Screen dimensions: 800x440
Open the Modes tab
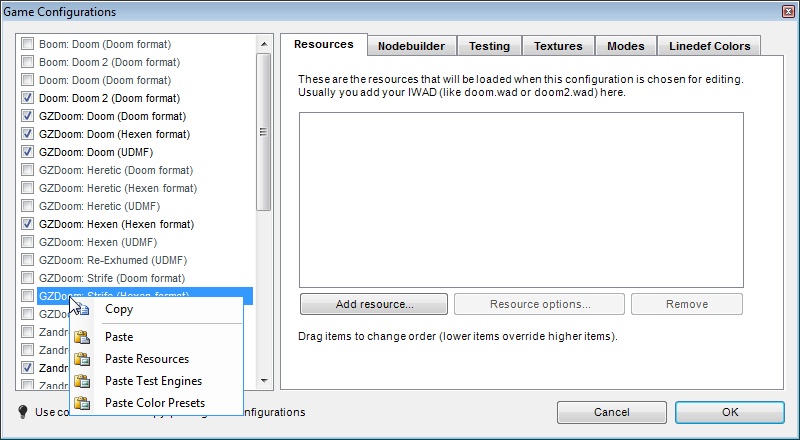pos(626,46)
